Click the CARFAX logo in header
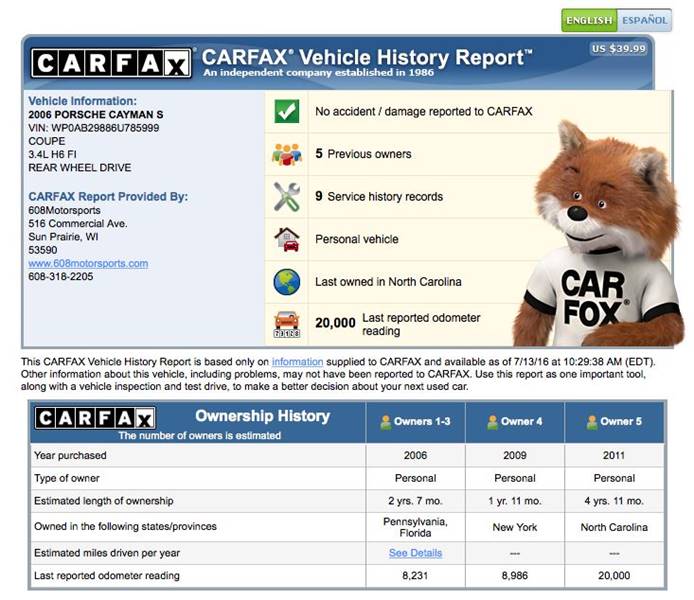Screen dimensions: 694x600 pyautogui.click(x=112, y=63)
